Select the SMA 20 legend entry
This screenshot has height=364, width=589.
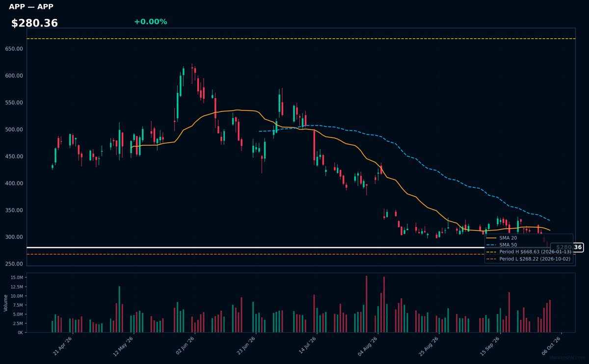coord(501,238)
